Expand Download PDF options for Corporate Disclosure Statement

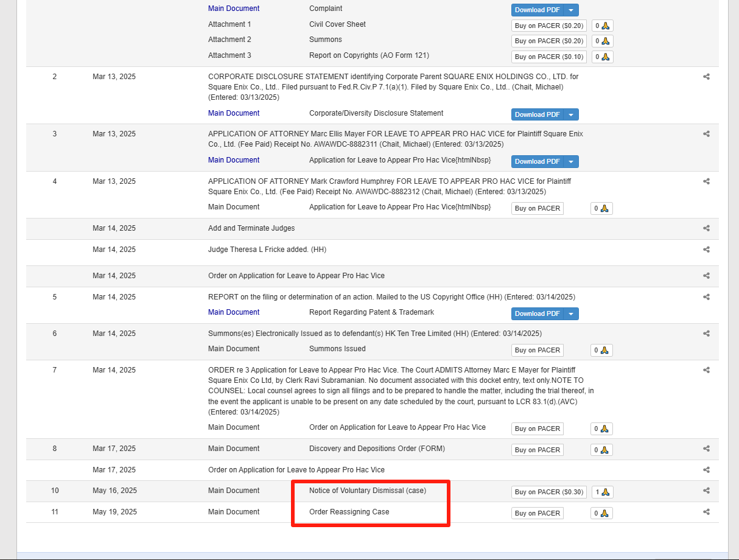571,114
